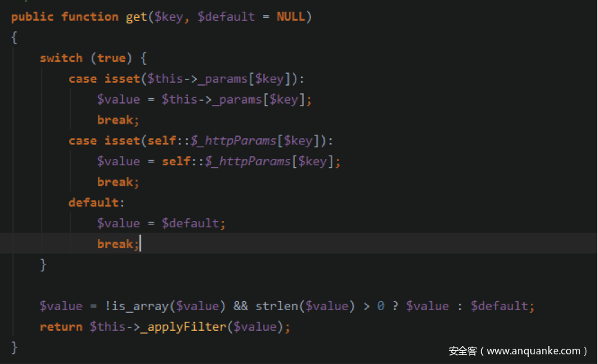Click the 'default:' label line
This screenshot has height=364, width=598.
point(96,202)
